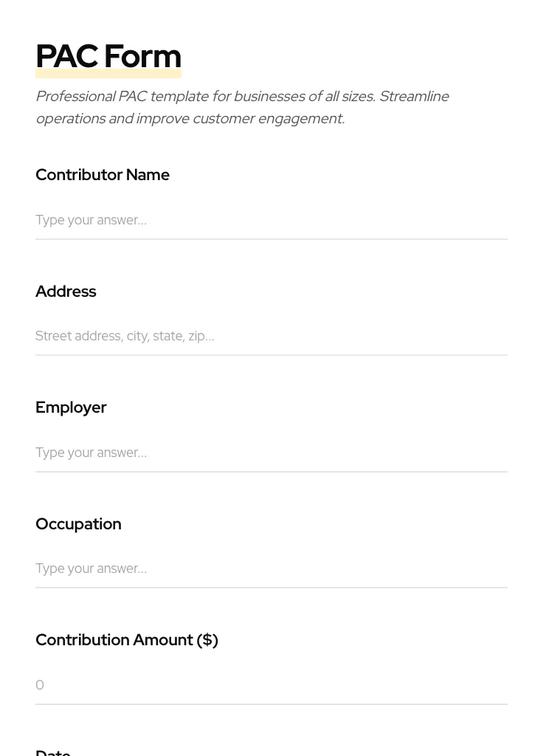The width and height of the screenshot is (543, 756).
Task: Click the yellow highlight under the title
Action: pos(108,75)
